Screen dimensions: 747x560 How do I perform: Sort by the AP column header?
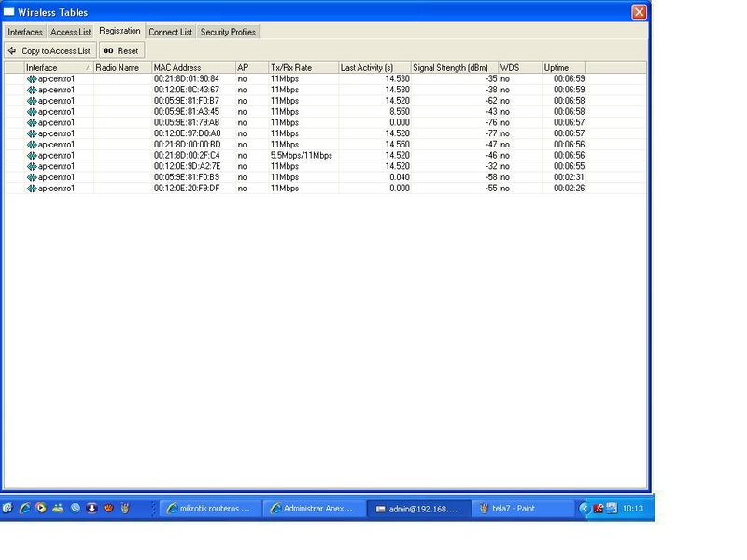252,67
